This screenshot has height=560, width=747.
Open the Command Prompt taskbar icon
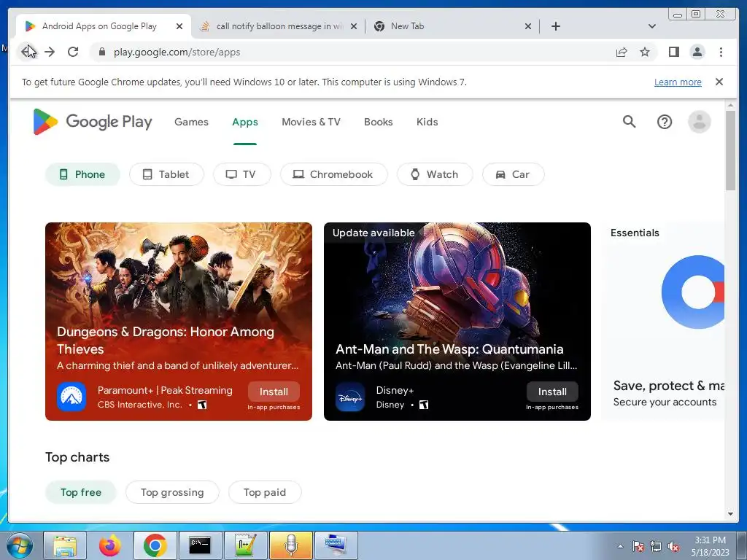(x=200, y=545)
